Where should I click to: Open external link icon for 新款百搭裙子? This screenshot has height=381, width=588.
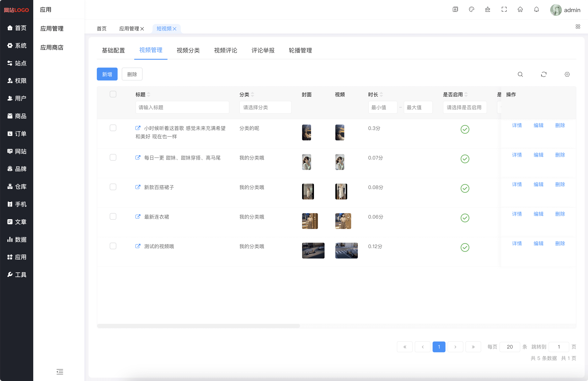138,187
